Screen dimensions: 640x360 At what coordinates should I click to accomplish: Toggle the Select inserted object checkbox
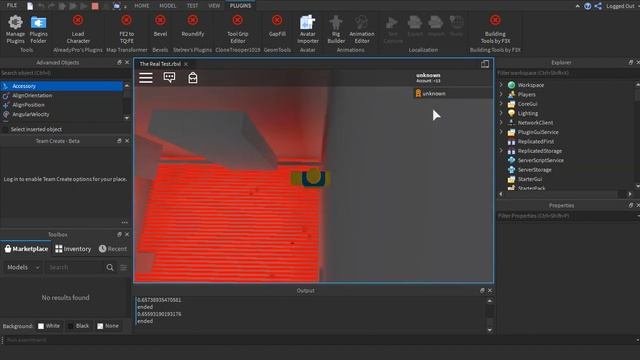click(5, 129)
